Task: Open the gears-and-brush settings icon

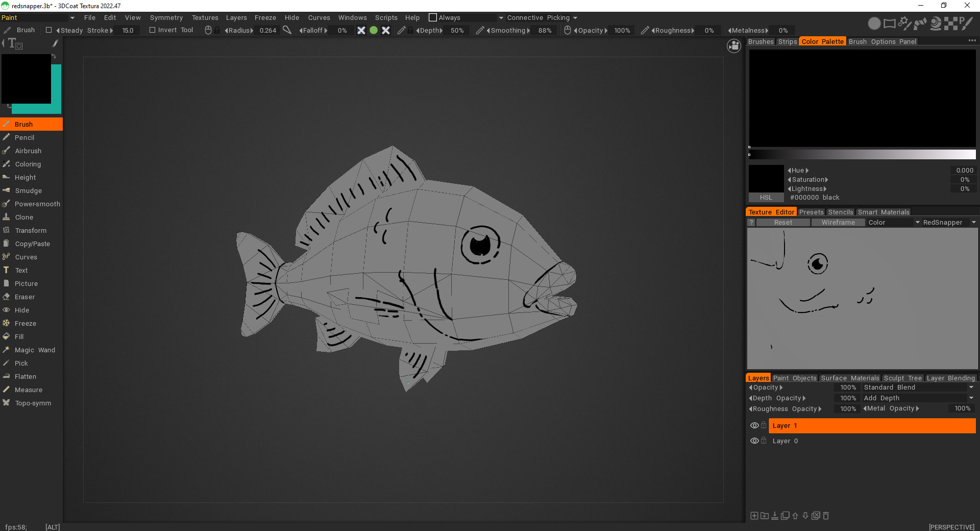Action: coord(905,23)
